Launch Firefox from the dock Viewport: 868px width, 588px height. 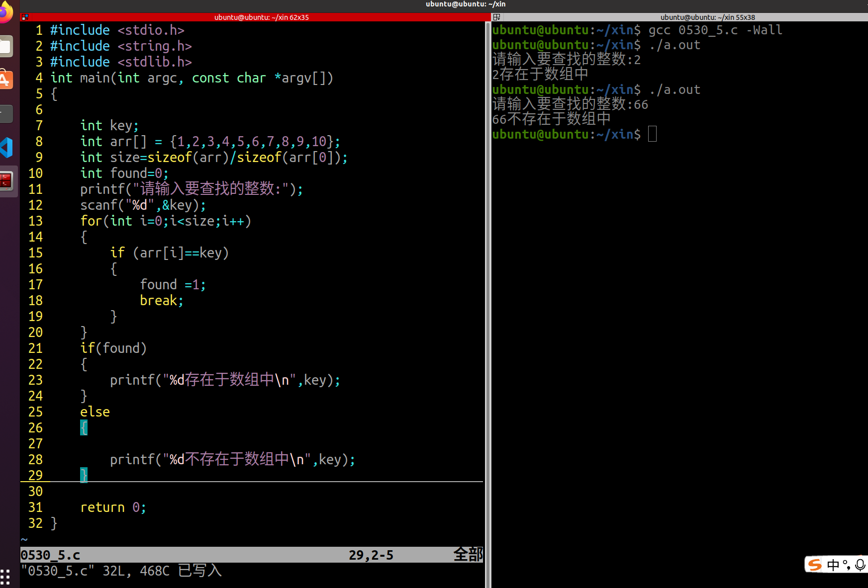click(x=6, y=12)
